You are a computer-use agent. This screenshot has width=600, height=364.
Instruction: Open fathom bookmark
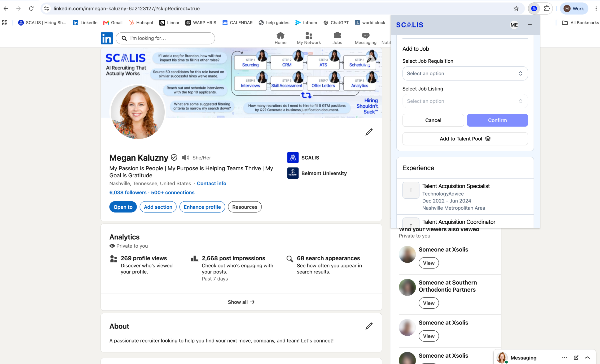(x=306, y=23)
